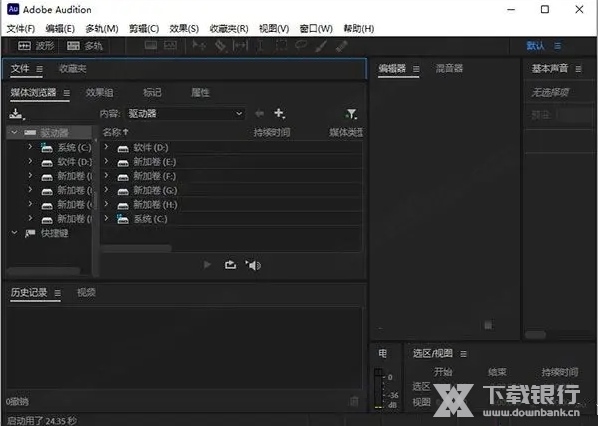Open the workspace menu icon next to 默认
This screenshot has height=426, width=598.
[x=558, y=46]
